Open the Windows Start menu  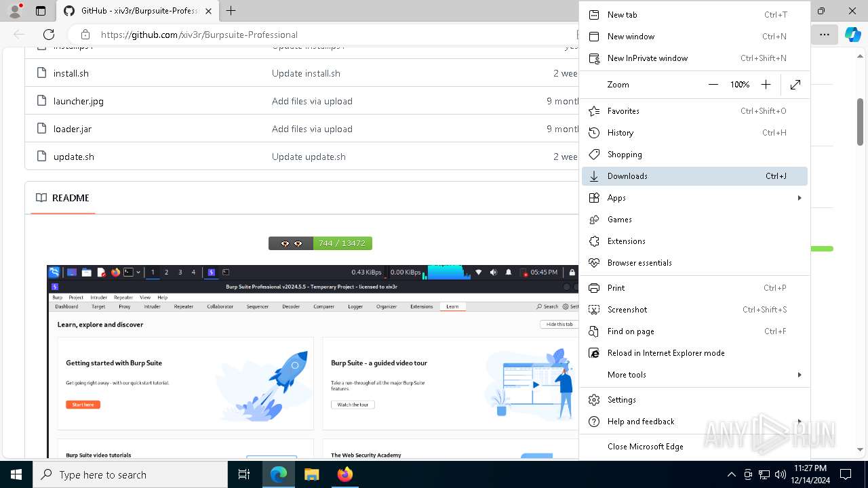pos(16,474)
